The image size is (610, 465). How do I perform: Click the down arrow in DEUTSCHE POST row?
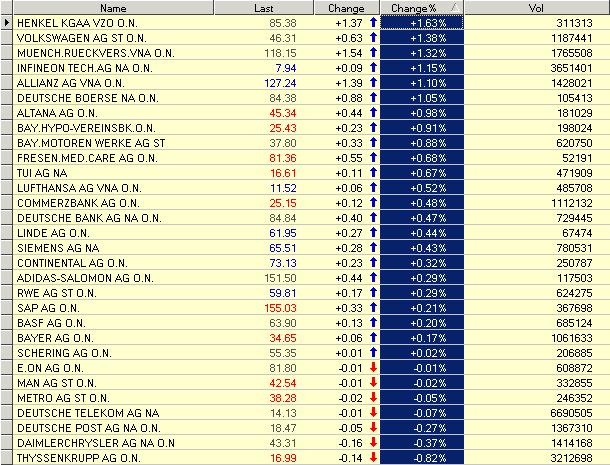(x=373, y=427)
